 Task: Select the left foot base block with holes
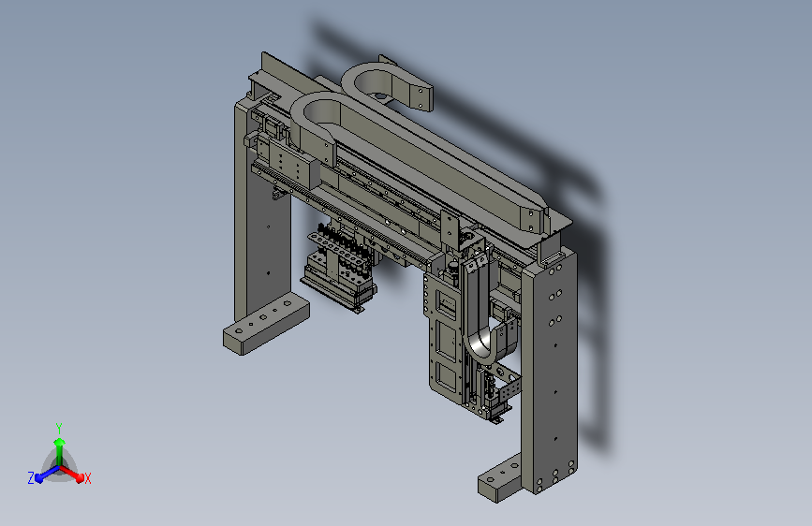(x=266, y=323)
